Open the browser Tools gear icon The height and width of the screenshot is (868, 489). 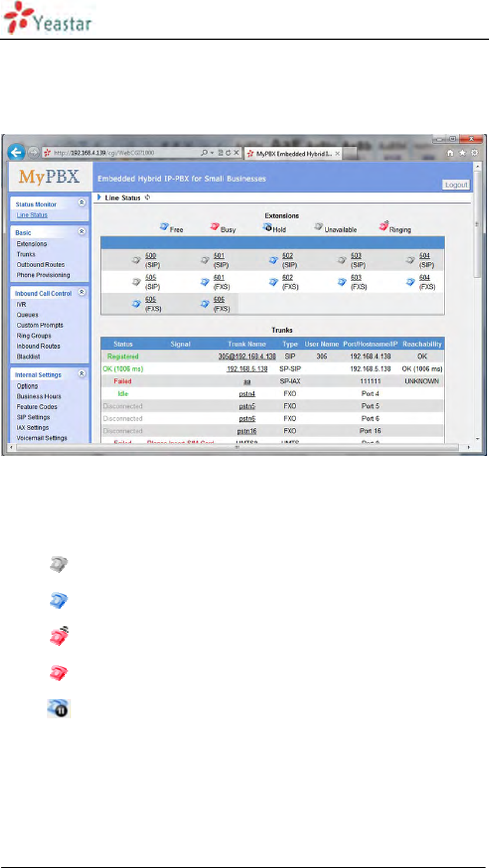474,153
